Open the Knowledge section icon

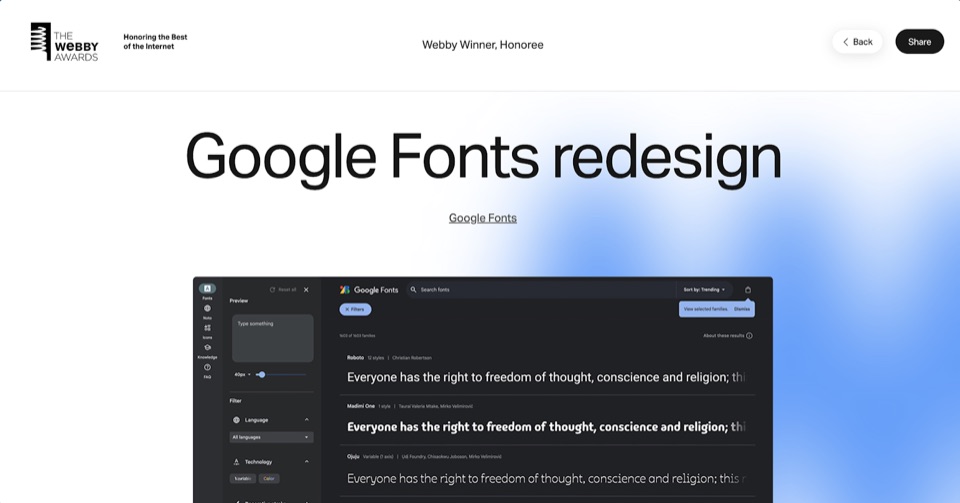click(207, 348)
